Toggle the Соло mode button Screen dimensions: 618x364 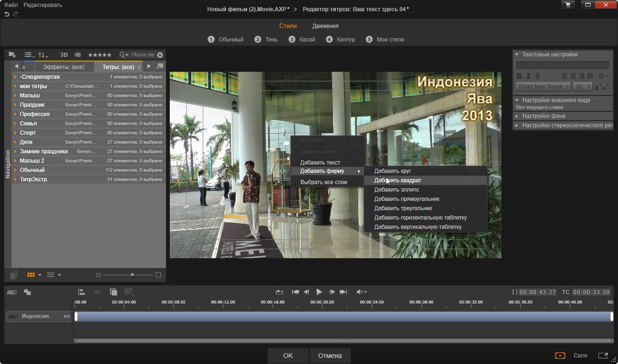coord(580,356)
